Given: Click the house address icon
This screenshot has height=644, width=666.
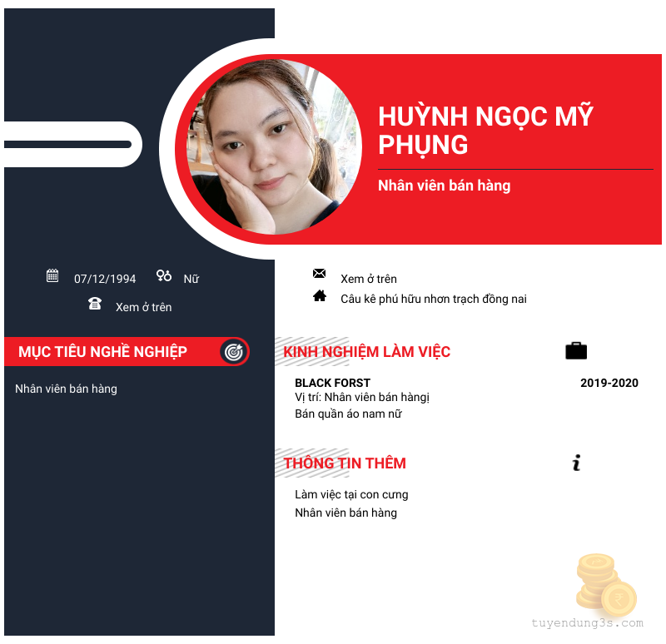Looking at the screenshot, I should click(320, 296).
